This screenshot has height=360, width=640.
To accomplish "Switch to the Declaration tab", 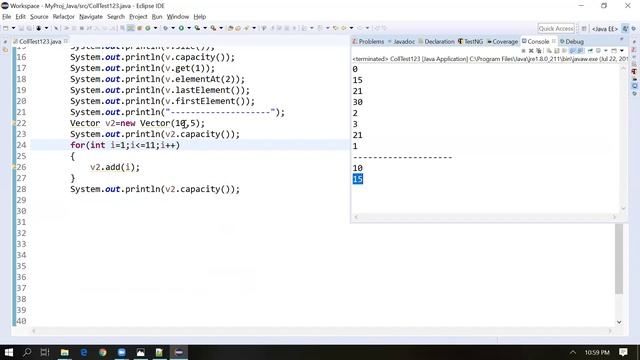I will click(x=436, y=42).
